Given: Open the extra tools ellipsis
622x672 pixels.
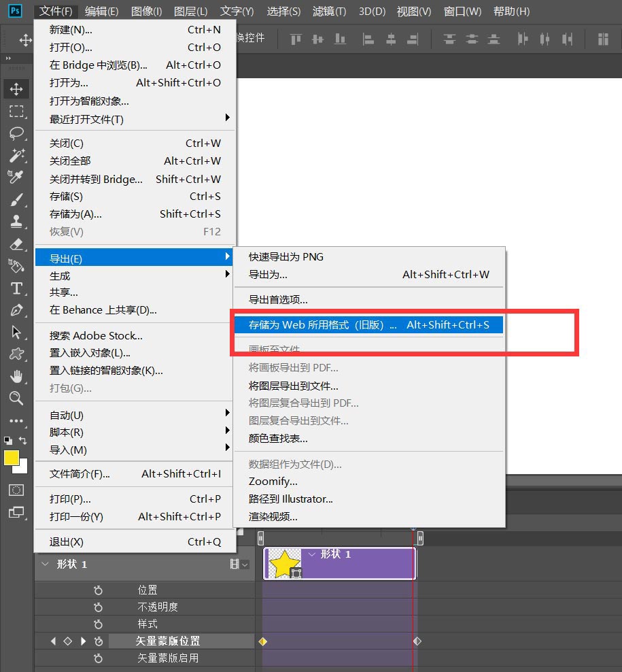Looking at the screenshot, I should (16, 421).
